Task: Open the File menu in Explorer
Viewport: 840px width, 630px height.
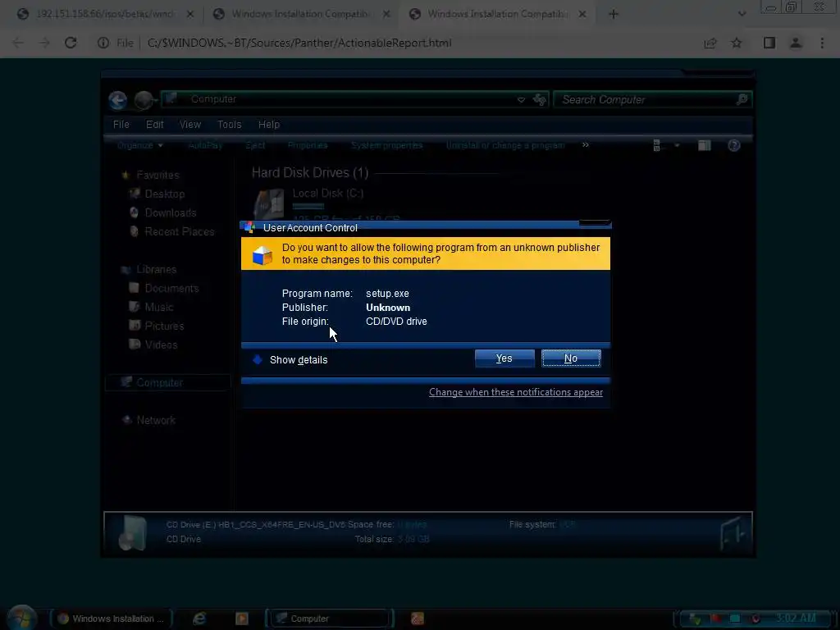Action: [x=121, y=125]
